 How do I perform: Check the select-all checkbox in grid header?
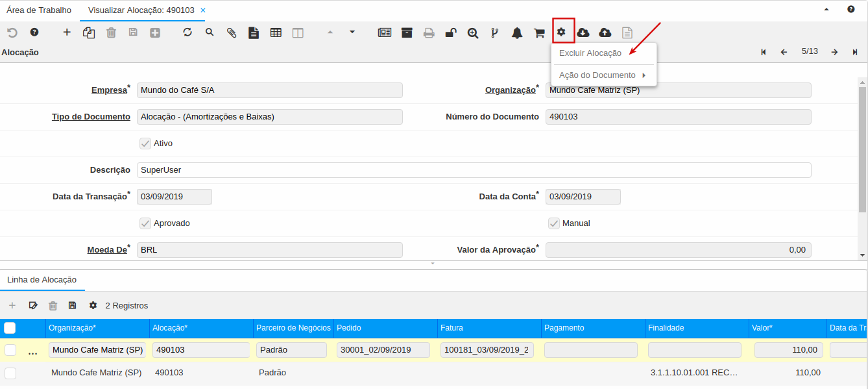tap(10, 328)
